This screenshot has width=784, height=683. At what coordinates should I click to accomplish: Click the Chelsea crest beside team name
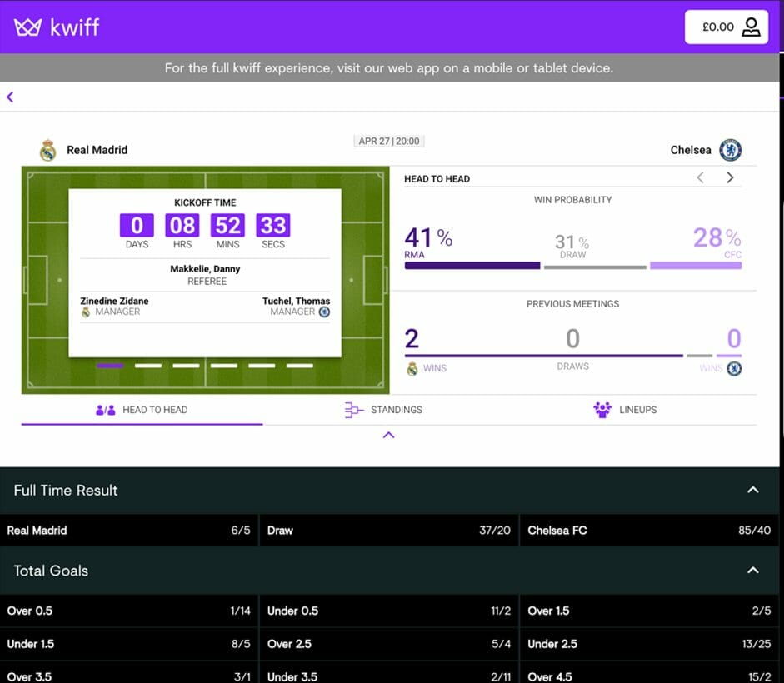click(730, 150)
